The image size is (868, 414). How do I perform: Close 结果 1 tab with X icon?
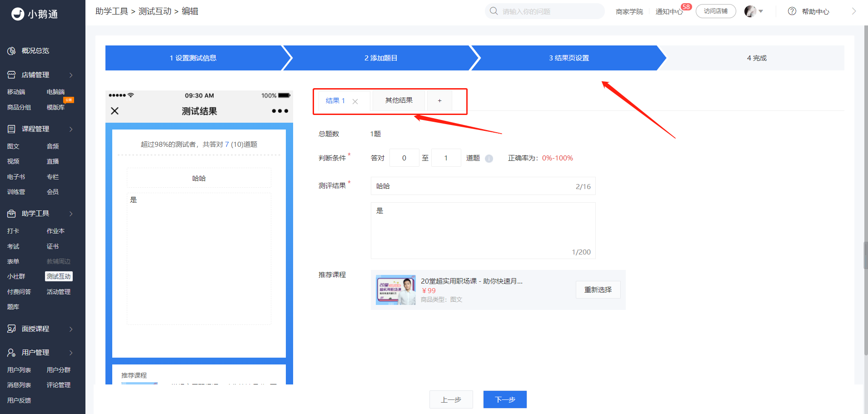(x=355, y=101)
